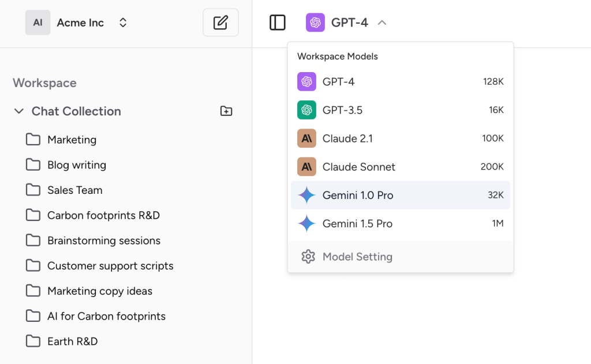Viewport: 591px width, 364px height.
Task: Select GPT-3.5 model option
Action: pyautogui.click(x=401, y=110)
